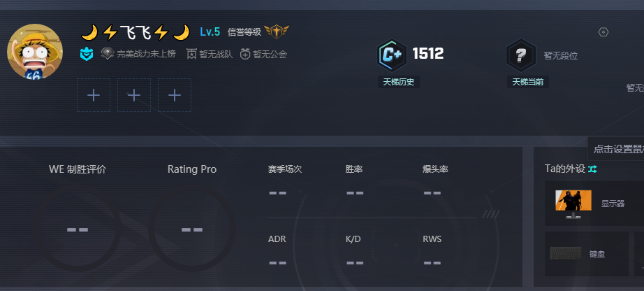Open the 暂无战队 team icon
The width and height of the screenshot is (644, 291).
point(191,54)
